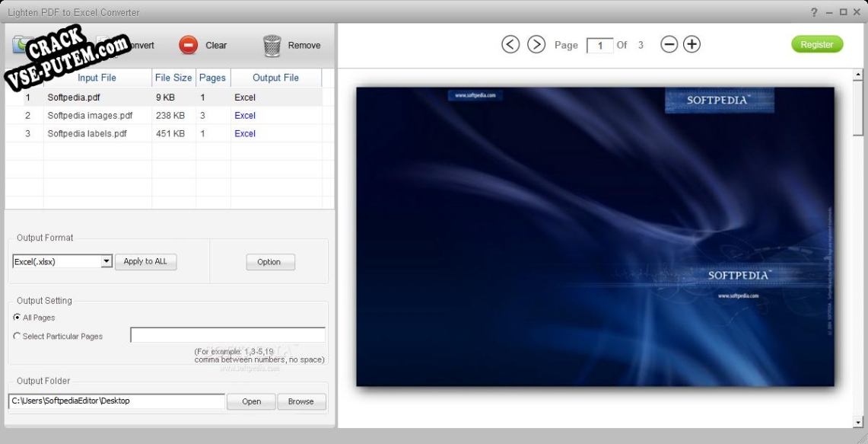Zoom out with the minus icon
The height and width of the screenshot is (444, 868).
(669, 44)
